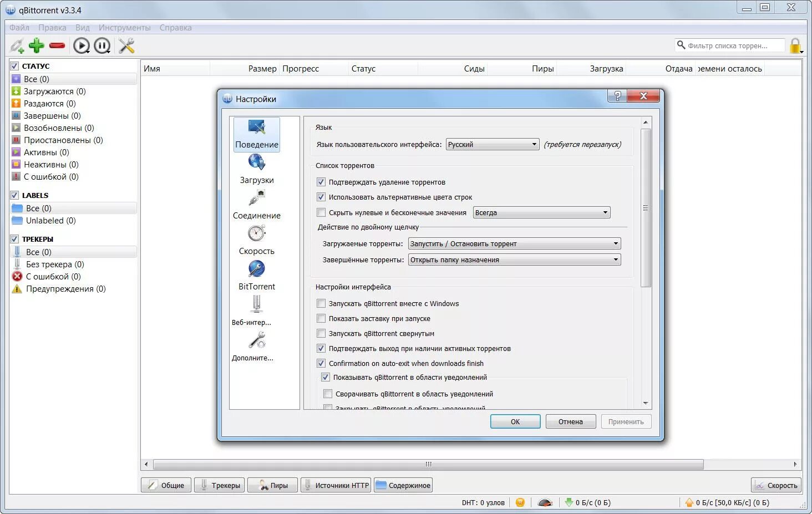Filter trackers by Предупреждения (0)
Screen dimensions: 812x514
[73, 289]
